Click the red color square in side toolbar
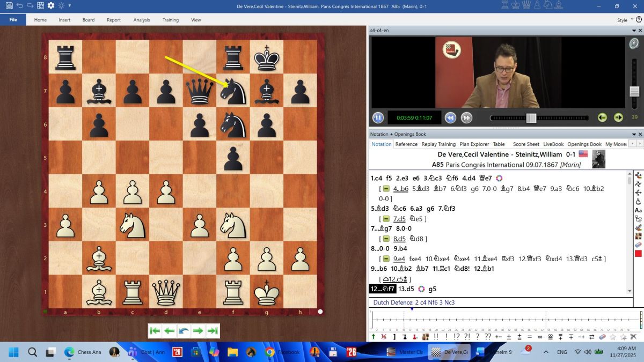The image size is (644, 362). tap(638, 254)
